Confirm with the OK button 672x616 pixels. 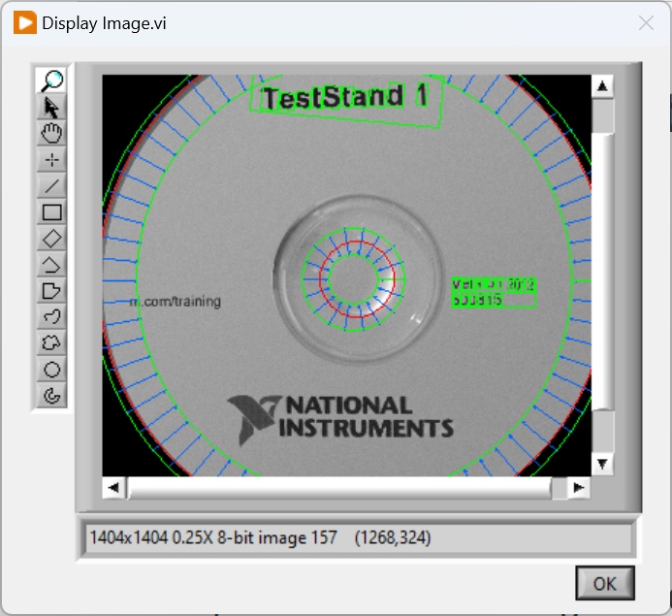605,583
